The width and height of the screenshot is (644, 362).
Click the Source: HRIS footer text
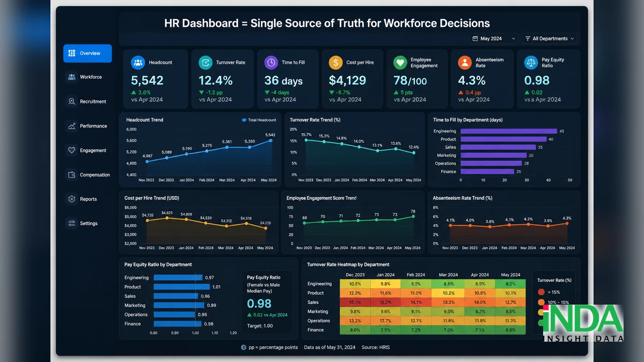click(376, 348)
